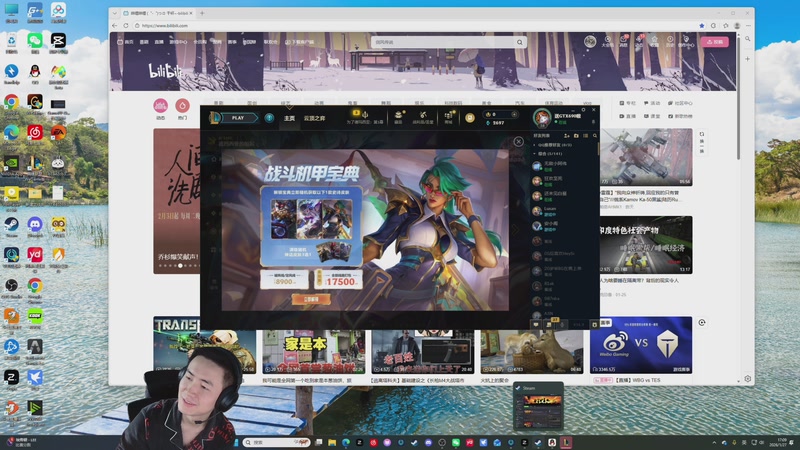
Task: Open a new browser tab
Action: [202, 13]
